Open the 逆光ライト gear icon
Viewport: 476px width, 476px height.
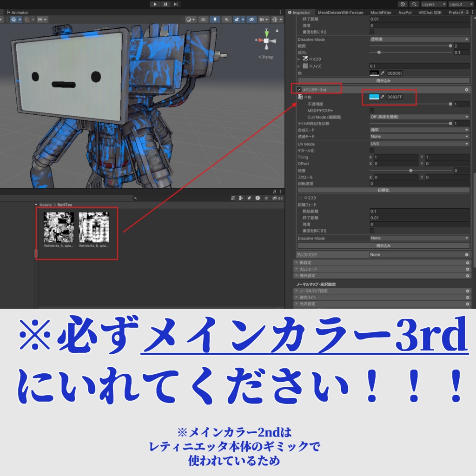pos(468,297)
